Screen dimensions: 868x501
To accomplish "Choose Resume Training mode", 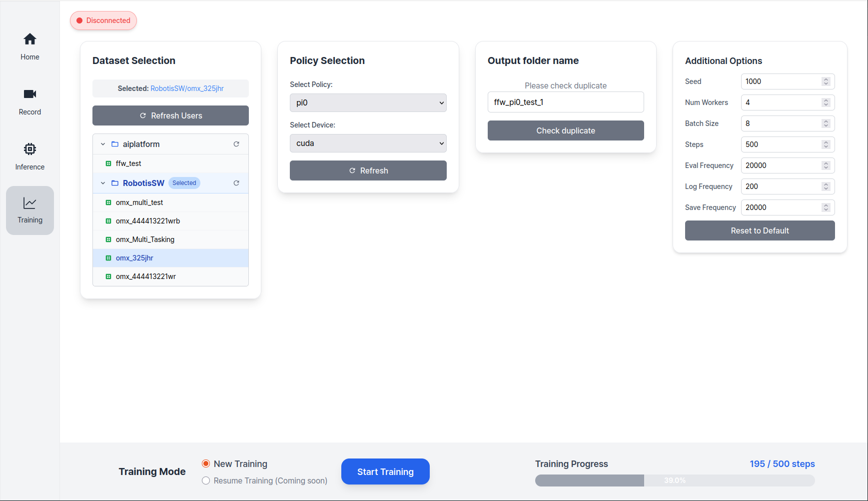I will coord(206,480).
